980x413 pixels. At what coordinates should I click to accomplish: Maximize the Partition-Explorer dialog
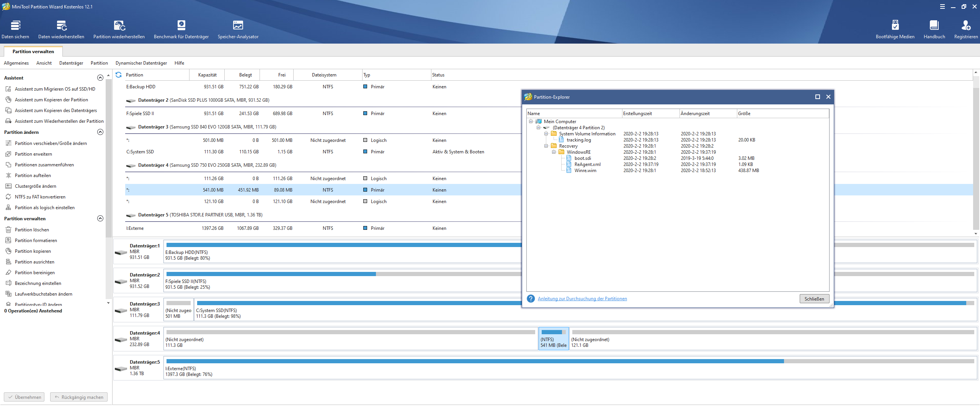point(818,97)
